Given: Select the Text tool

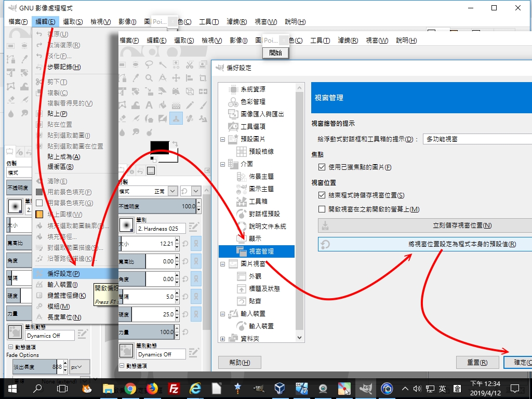Looking at the screenshot, I should (x=149, y=105).
